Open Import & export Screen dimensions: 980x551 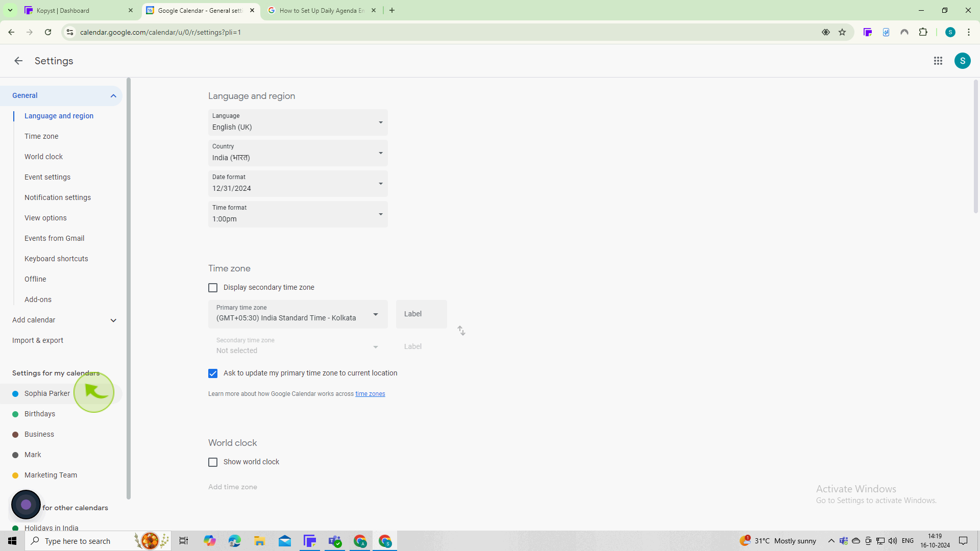38,340
